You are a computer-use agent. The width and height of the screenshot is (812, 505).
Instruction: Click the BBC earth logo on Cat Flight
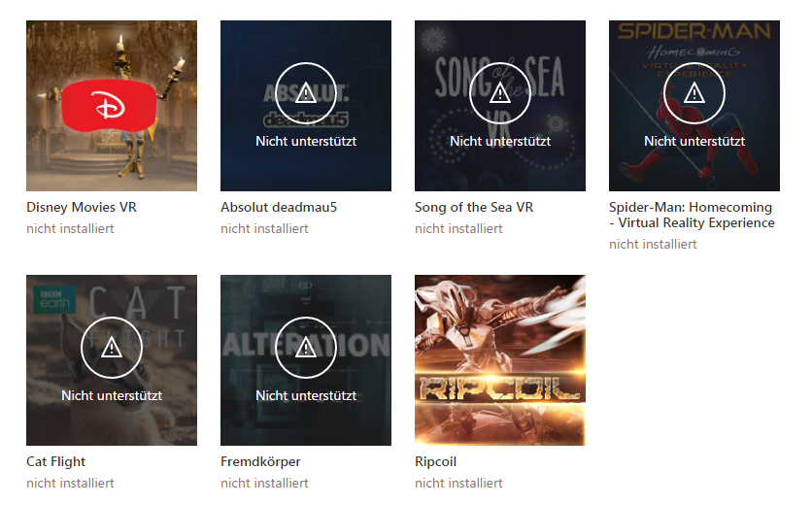click(54, 299)
